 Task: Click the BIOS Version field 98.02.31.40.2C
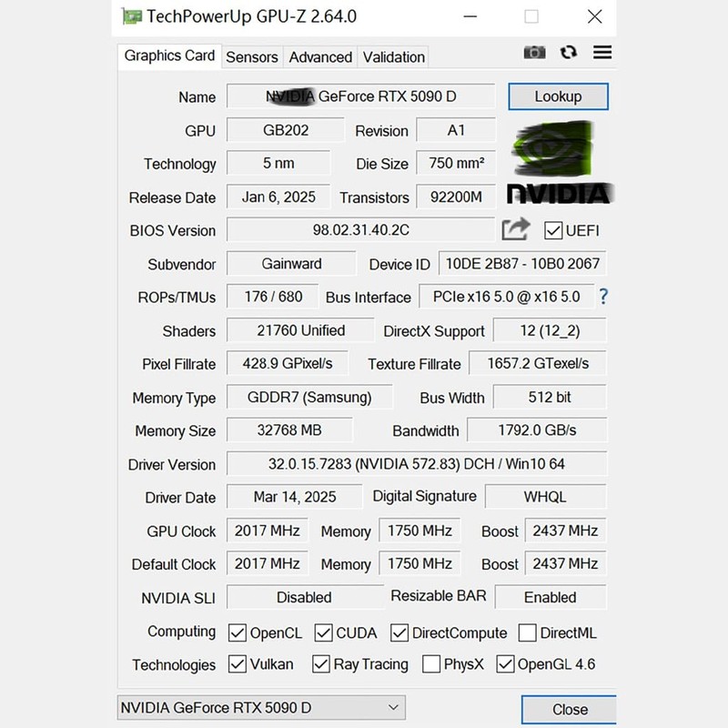360,230
